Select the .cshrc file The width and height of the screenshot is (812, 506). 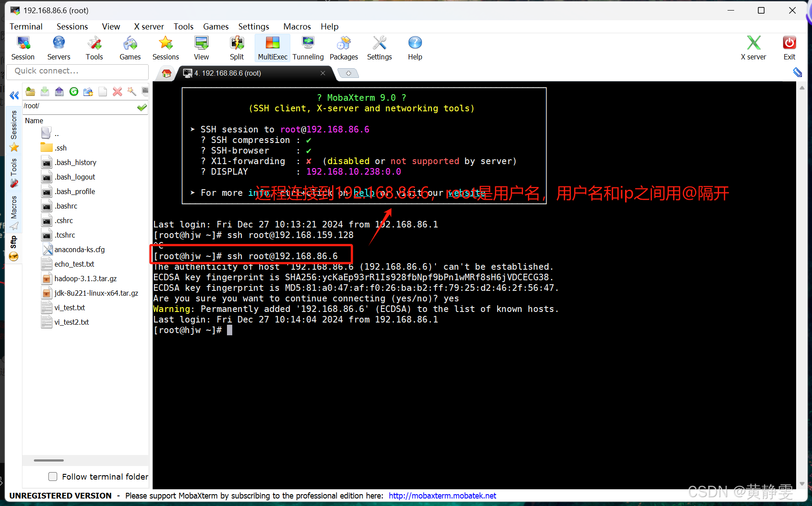(x=57, y=220)
